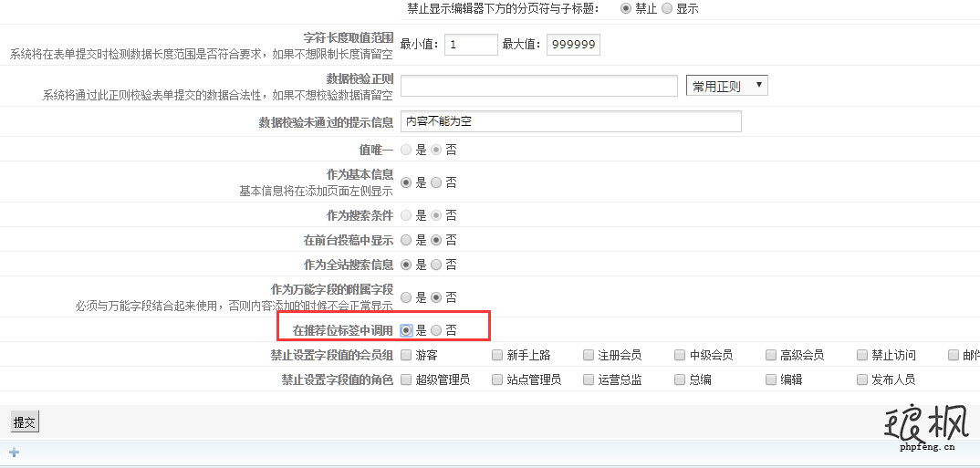Viewport: 980px width, 468px height.
Task: Check 发布人员 role checkbox
Action: tap(862, 380)
